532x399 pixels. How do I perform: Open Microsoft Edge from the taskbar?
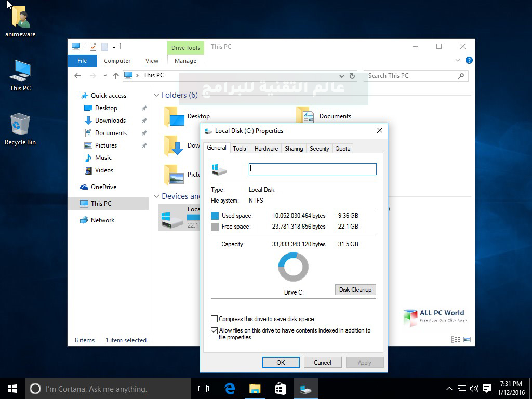pyautogui.click(x=229, y=388)
